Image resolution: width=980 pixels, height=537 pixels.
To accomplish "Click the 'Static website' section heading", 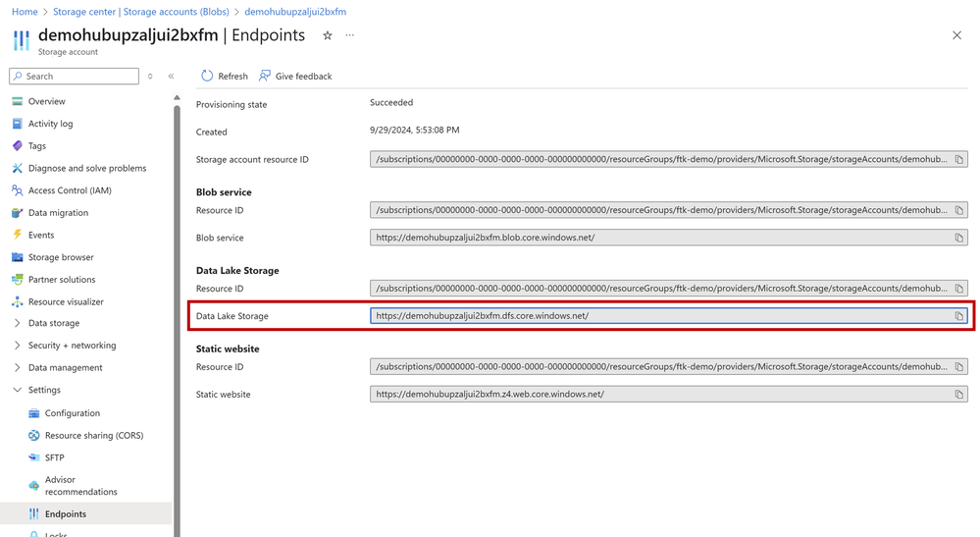I will click(228, 349).
